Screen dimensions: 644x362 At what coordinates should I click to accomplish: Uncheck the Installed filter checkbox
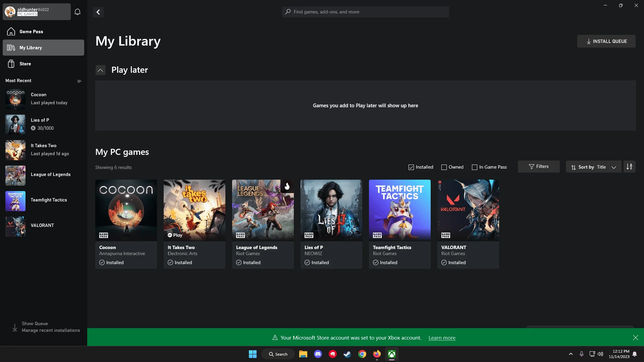pyautogui.click(x=411, y=167)
